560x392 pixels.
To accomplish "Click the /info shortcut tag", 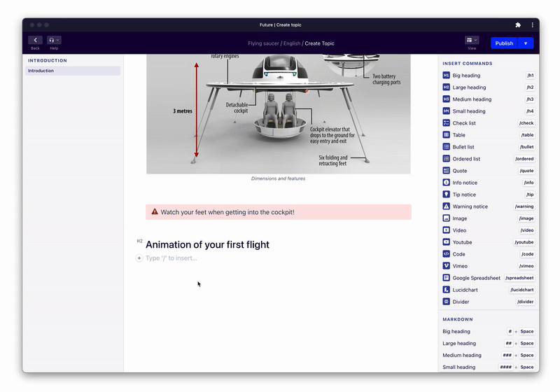I will tap(528, 183).
